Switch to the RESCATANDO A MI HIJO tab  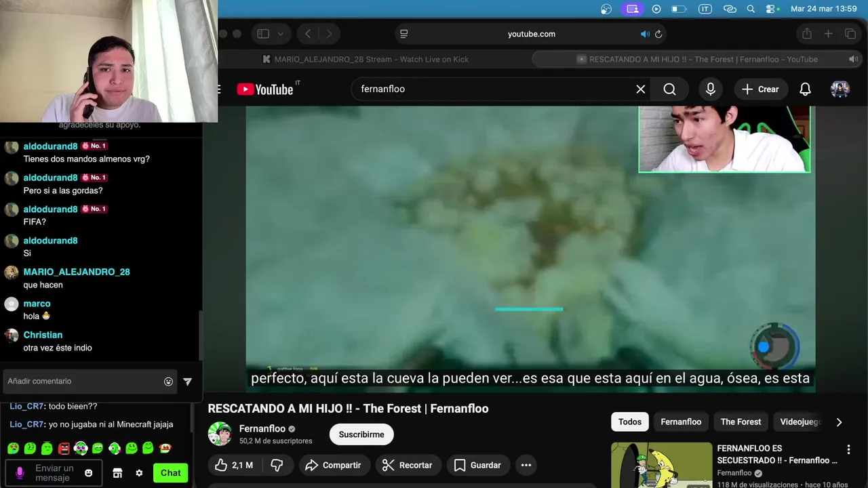coord(696,59)
